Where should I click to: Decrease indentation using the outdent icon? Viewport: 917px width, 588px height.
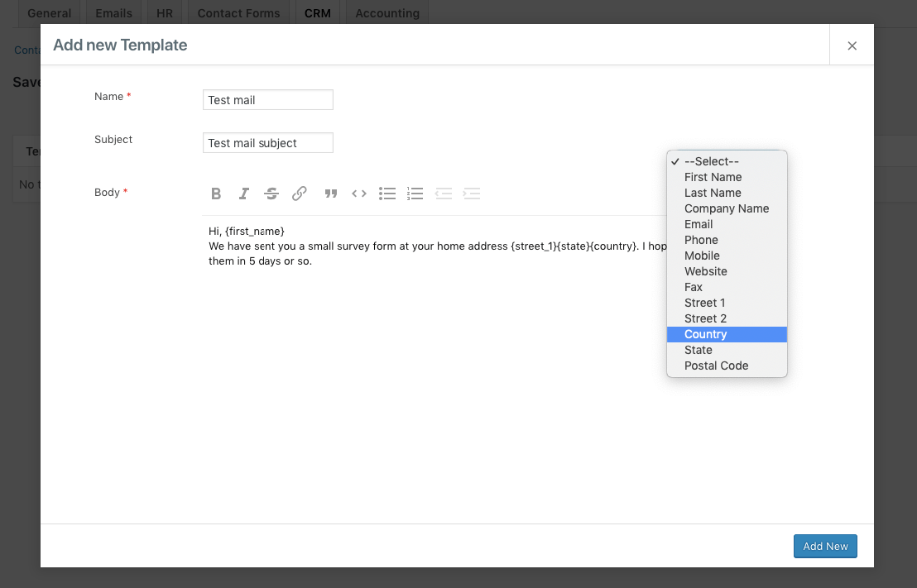click(x=443, y=194)
